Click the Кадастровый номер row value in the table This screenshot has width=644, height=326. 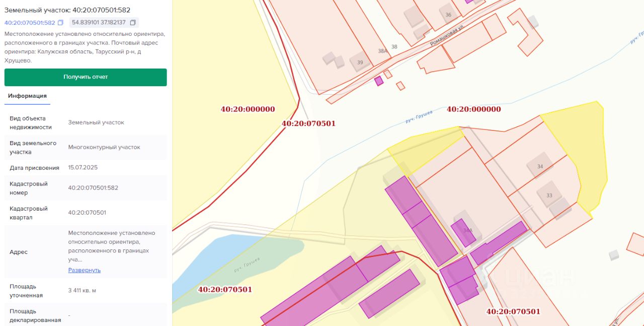(94, 188)
